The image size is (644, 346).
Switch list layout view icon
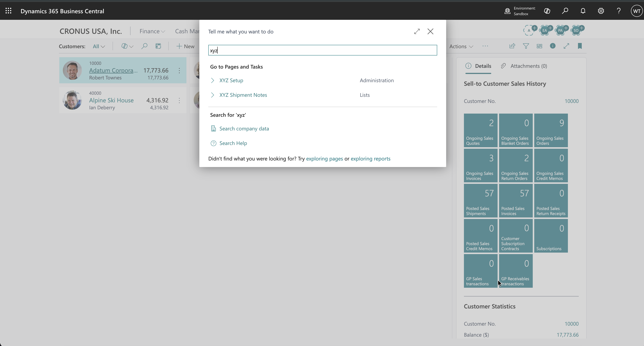pyautogui.click(x=539, y=46)
